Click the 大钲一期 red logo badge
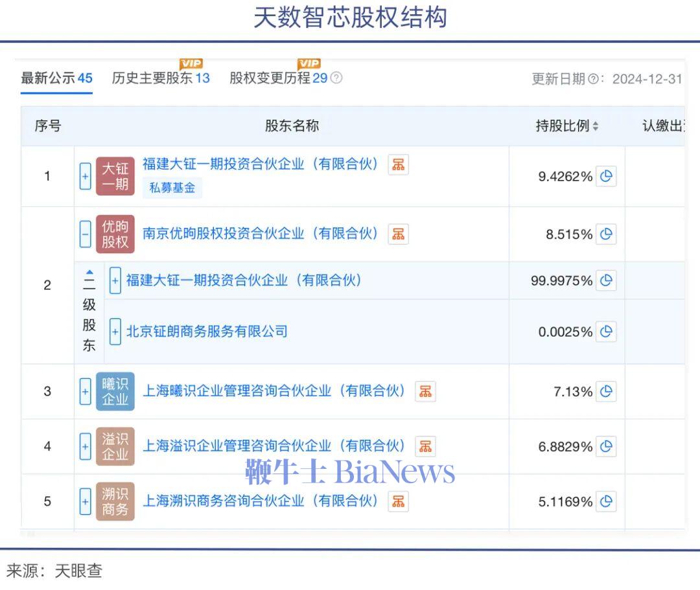The height and width of the screenshot is (590, 700). [115, 176]
